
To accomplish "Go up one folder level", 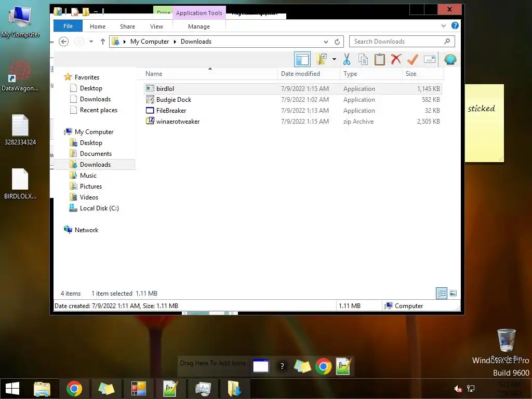I will coord(102,42).
